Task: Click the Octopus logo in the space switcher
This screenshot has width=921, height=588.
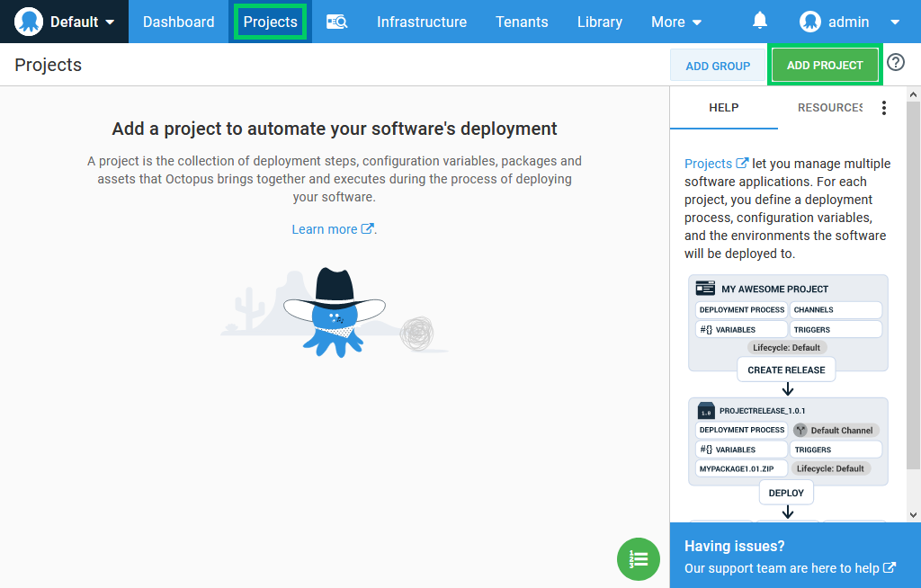Action: click(29, 22)
